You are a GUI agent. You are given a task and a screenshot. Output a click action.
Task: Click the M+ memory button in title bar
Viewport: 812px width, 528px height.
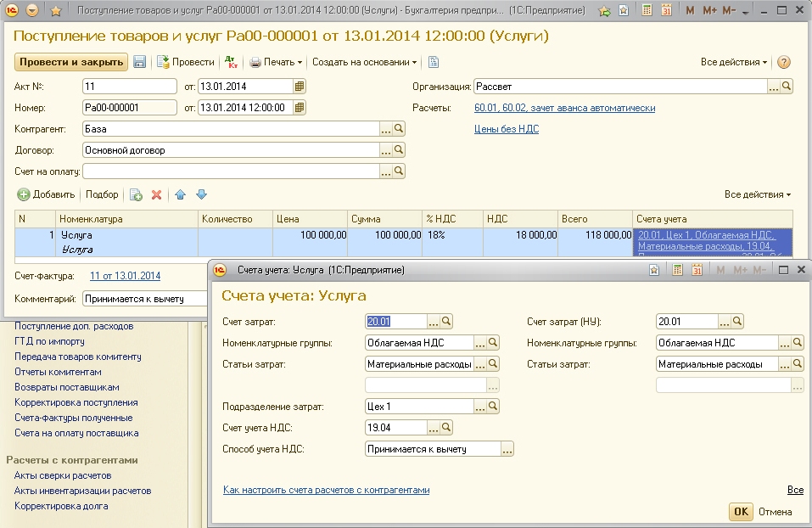coord(709,10)
